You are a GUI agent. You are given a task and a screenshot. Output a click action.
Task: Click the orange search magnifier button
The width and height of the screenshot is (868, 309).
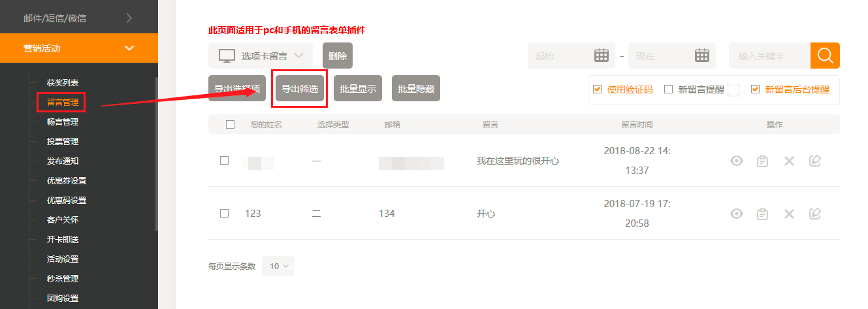(x=825, y=56)
